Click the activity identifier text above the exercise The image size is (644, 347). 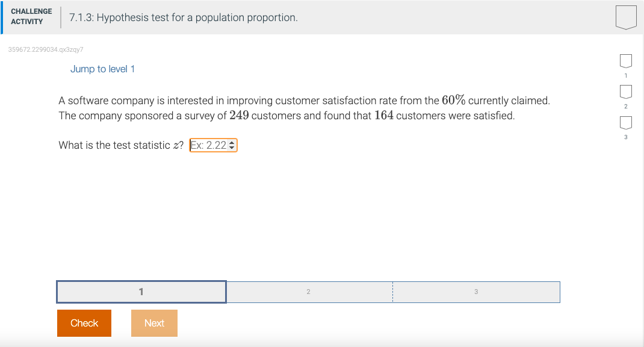[46, 50]
